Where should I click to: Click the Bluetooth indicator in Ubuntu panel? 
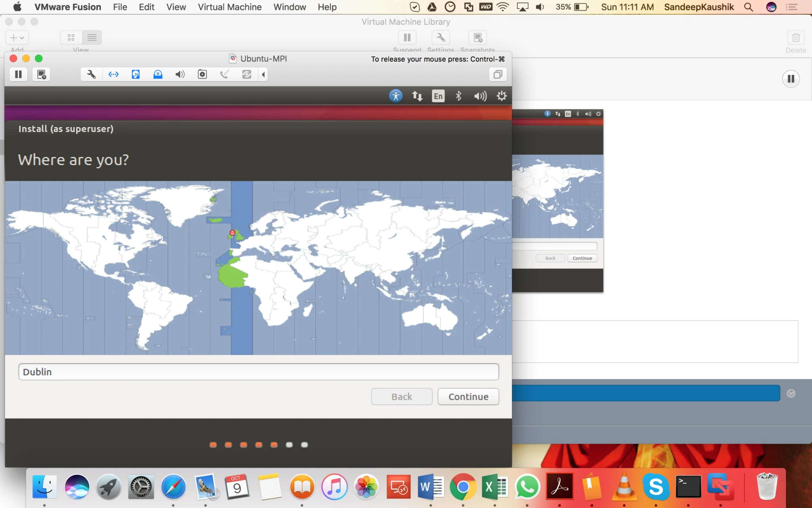pyautogui.click(x=459, y=96)
